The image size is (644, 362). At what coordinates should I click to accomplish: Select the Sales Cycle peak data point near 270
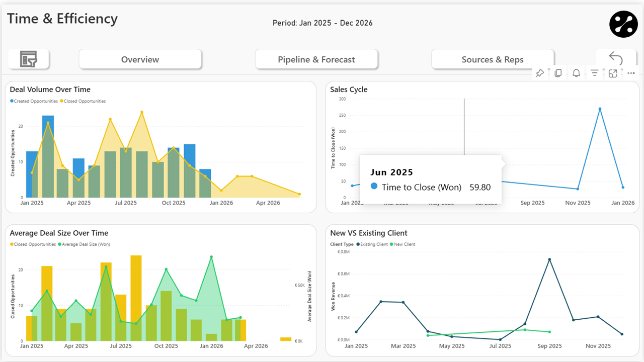600,109
